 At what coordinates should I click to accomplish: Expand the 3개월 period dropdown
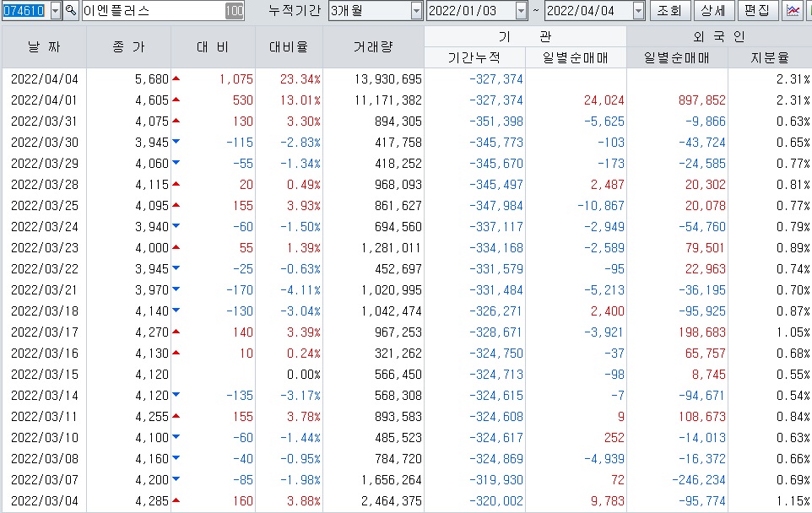(x=416, y=10)
